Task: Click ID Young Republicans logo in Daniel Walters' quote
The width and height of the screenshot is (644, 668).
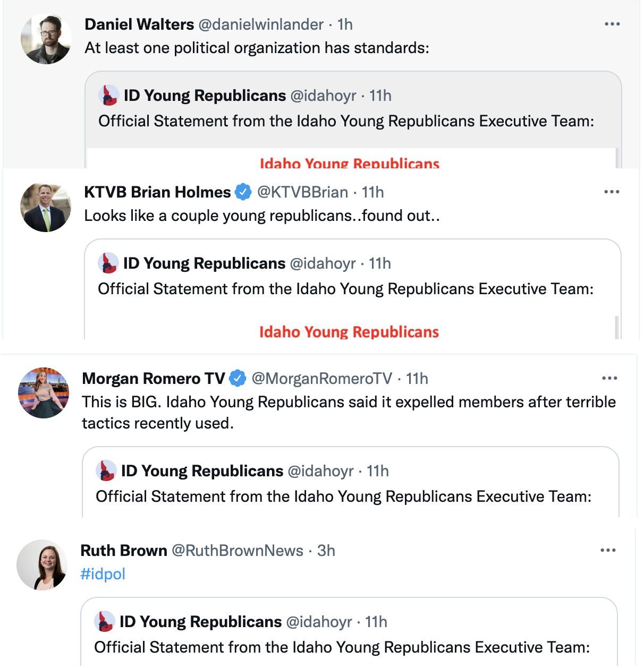Action: click(108, 96)
